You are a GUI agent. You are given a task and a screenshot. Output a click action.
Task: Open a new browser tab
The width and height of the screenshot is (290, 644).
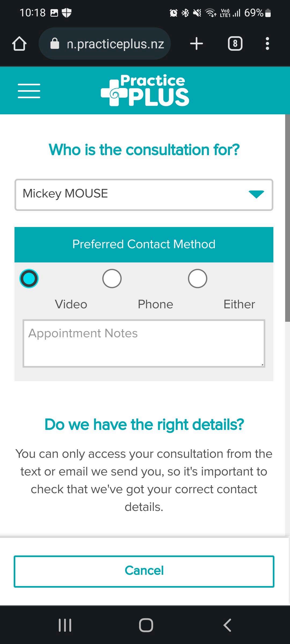197,44
